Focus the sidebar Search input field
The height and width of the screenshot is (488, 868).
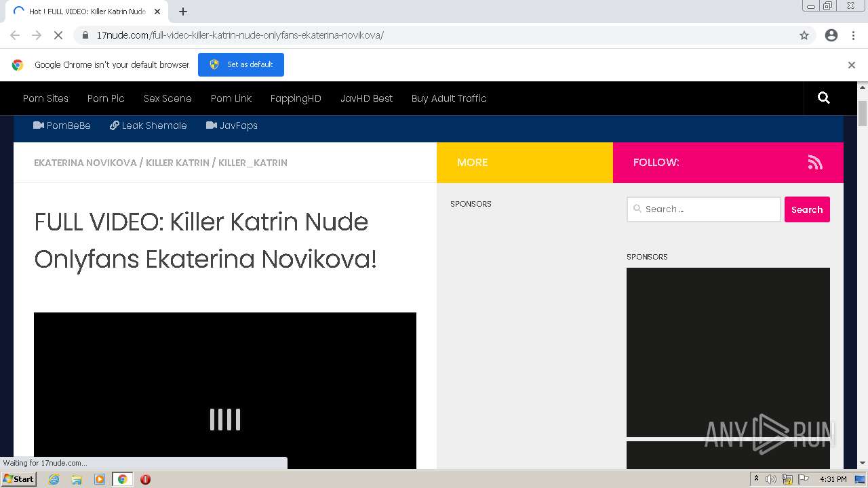point(704,209)
